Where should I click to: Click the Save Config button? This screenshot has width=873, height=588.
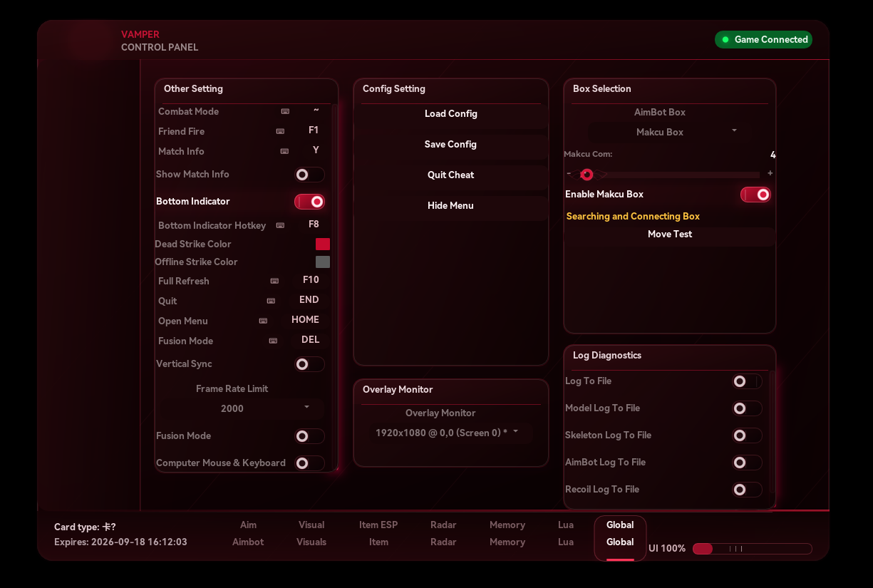(451, 145)
